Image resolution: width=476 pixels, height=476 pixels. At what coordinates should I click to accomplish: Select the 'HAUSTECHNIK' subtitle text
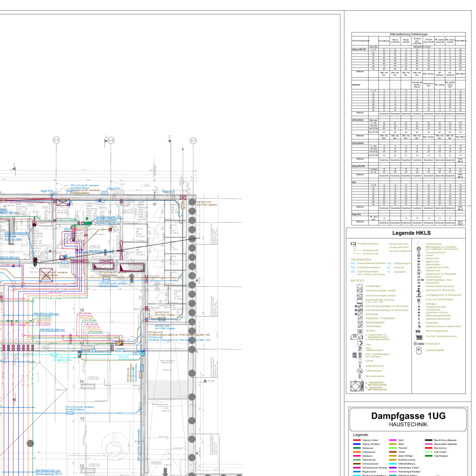click(408, 424)
